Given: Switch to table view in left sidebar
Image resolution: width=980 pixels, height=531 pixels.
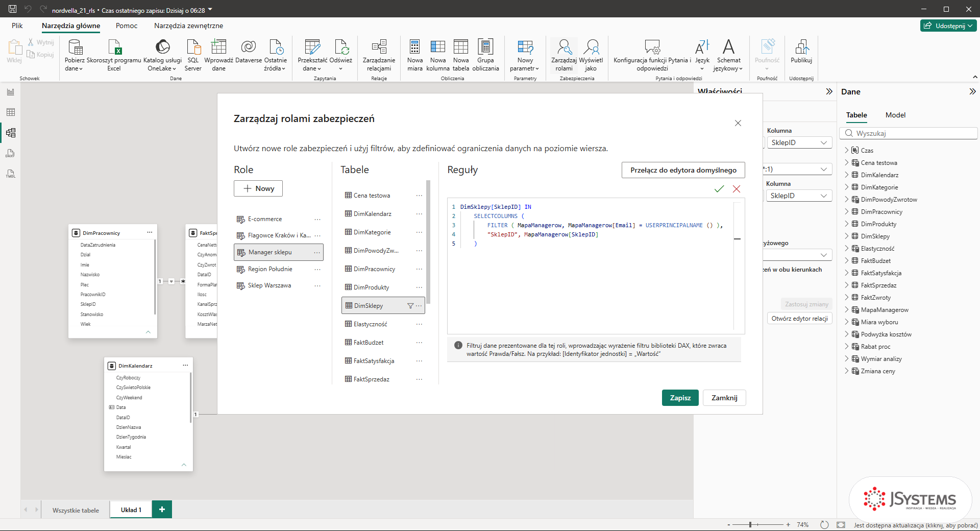Looking at the screenshot, I should [x=11, y=112].
